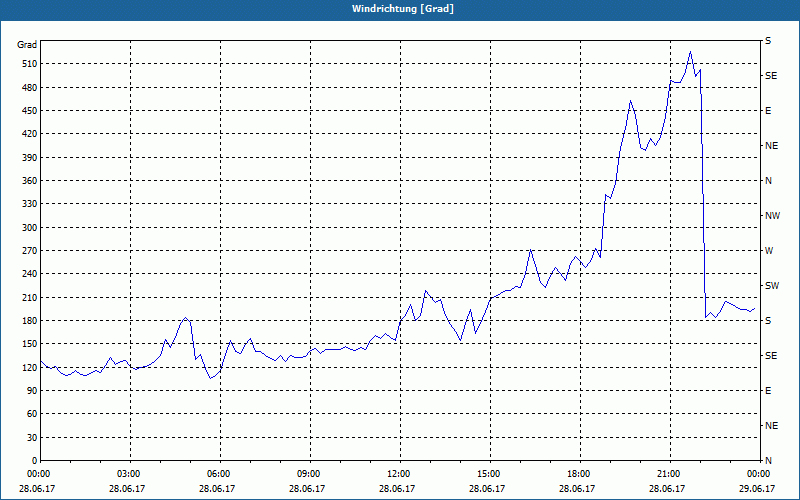The image size is (800, 500).
Task: Select the 510 value on the y-axis
Action: [27, 64]
